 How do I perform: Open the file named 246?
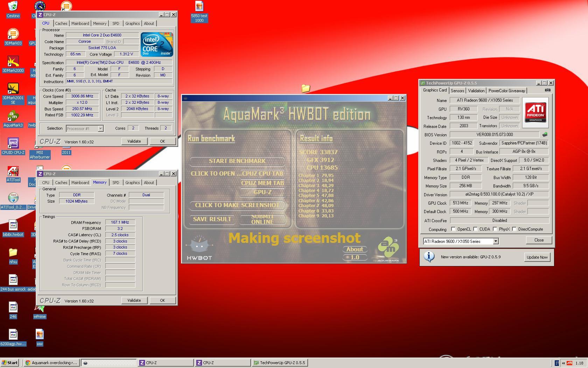(13, 307)
